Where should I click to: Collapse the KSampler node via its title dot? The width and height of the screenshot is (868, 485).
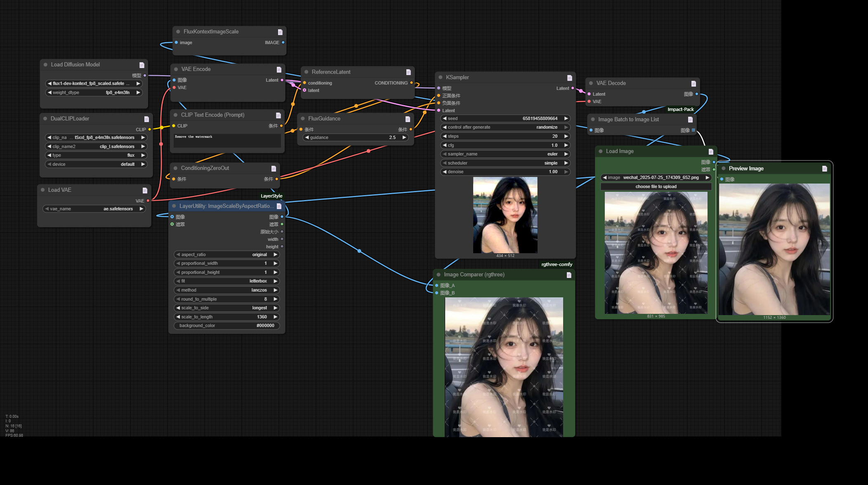441,77
